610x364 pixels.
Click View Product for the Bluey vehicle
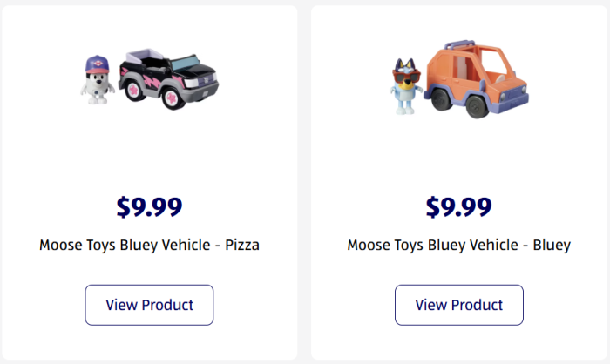458,305
